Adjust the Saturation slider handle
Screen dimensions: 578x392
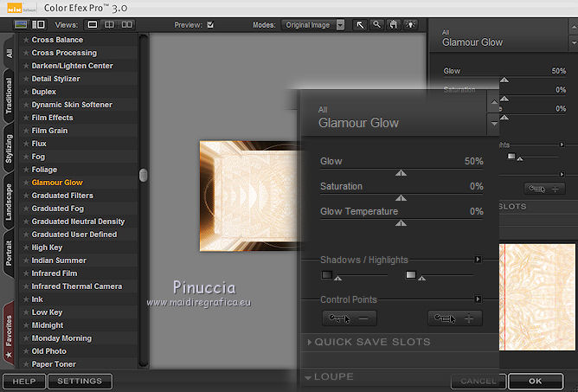401,198
